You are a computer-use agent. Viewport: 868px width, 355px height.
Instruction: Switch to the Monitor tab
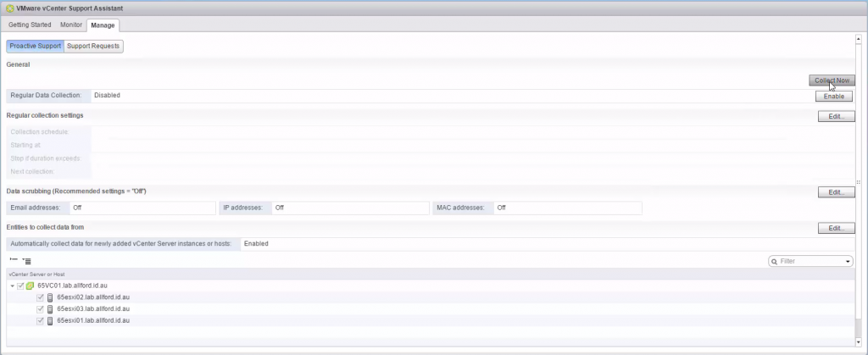(x=71, y=25)
